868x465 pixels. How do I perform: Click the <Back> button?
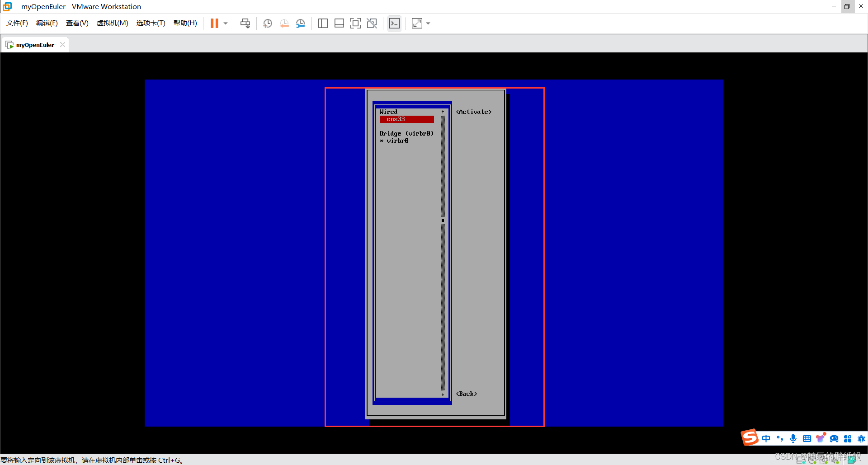point(467,394)
